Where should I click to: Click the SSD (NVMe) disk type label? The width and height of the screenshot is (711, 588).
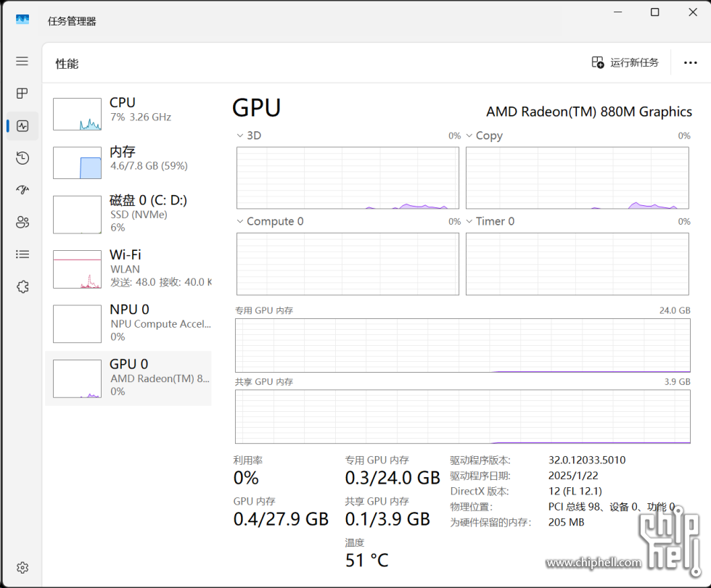pos(139,215)
